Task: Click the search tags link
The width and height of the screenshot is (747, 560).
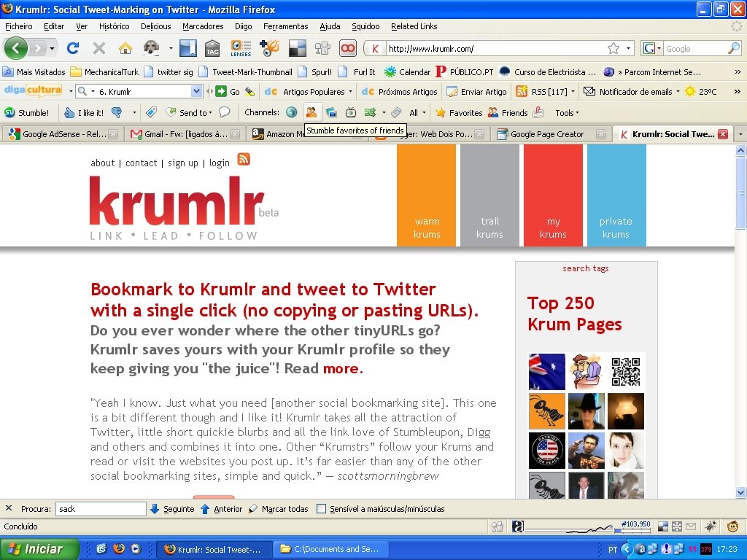Action: click(586, 268)
